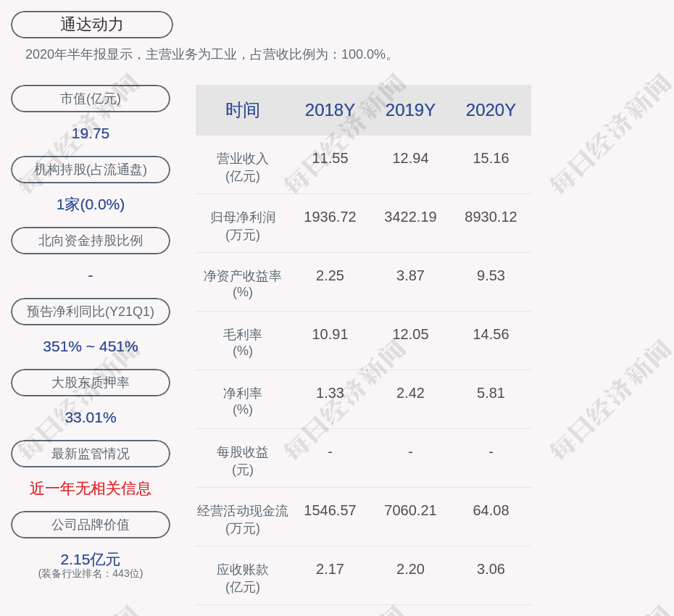Select the 预告净利同比(Y21Q1) pill

pos(91,311)
